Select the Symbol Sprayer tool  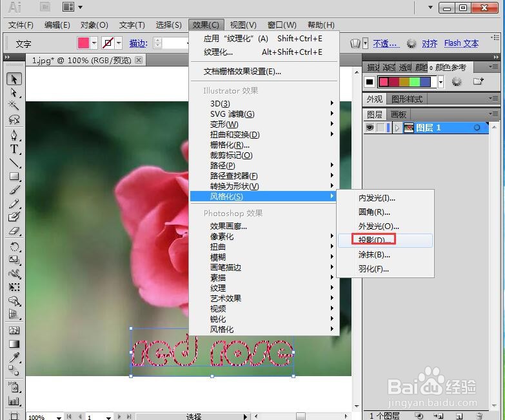14,386
